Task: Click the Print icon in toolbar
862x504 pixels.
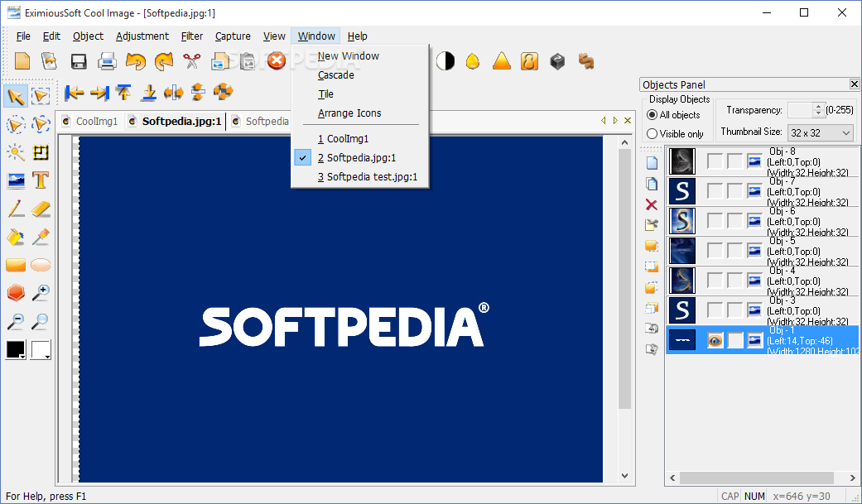Action: point(107,61)
